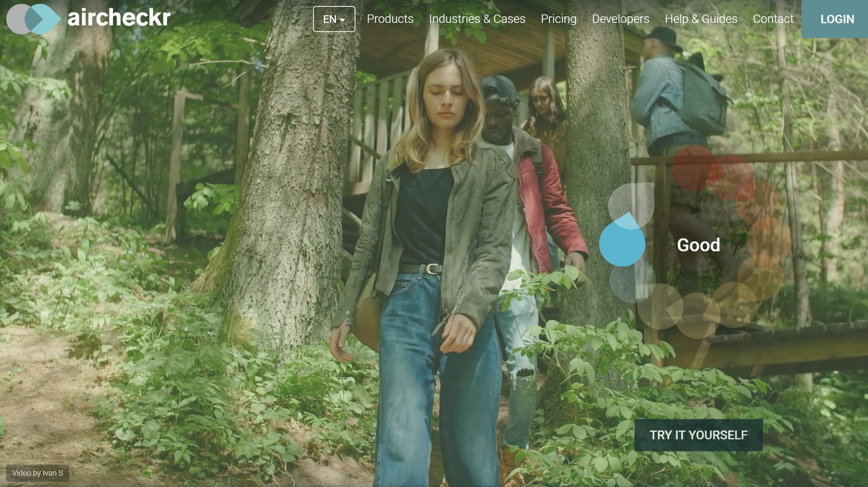Go to Industries & Cases
Screen dimensions: 868x487
(x=477, y=19)
